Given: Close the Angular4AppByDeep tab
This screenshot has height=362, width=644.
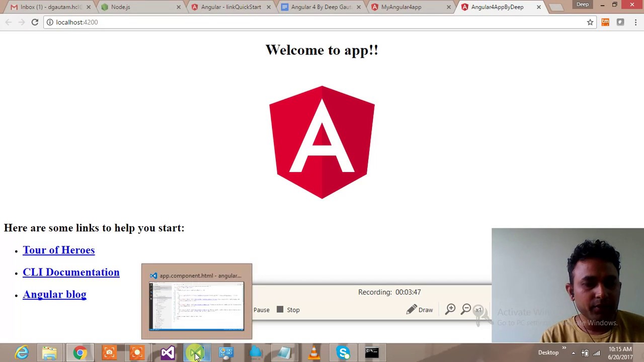Looking at the screenshot, I should (x=539, y=7).
